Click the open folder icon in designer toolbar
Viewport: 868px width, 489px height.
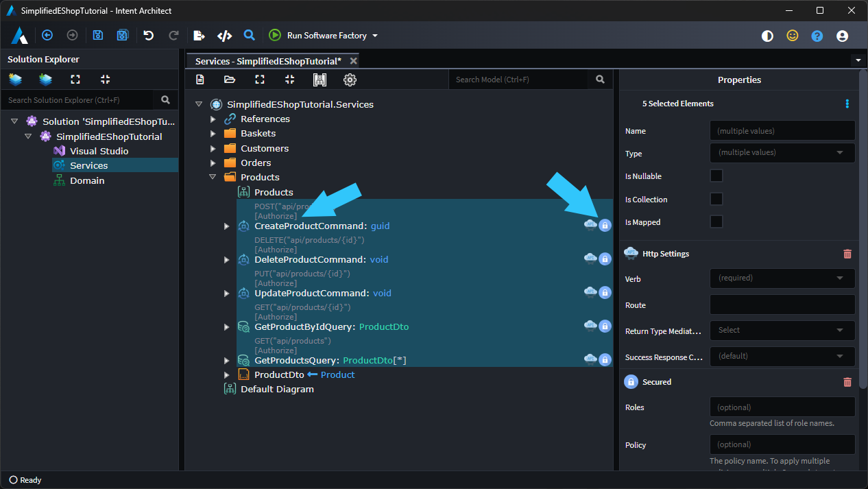click(230, 80)
